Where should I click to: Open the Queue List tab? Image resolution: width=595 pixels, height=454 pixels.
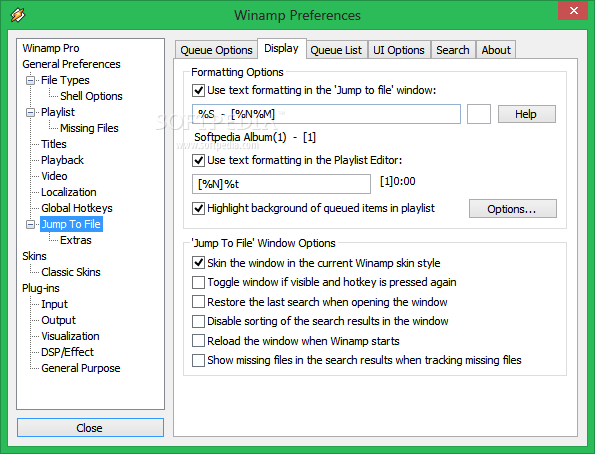[x=336, y=50]
